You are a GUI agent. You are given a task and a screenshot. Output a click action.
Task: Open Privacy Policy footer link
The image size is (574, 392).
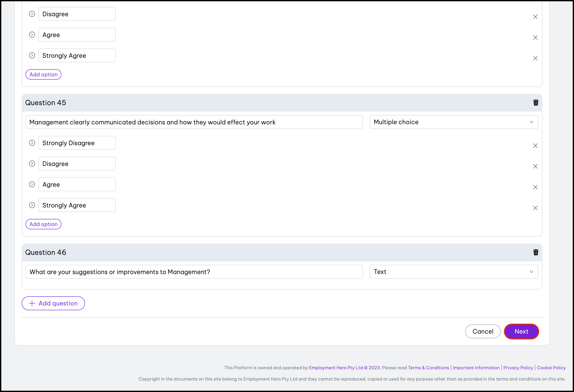click(x=518, y=368)
